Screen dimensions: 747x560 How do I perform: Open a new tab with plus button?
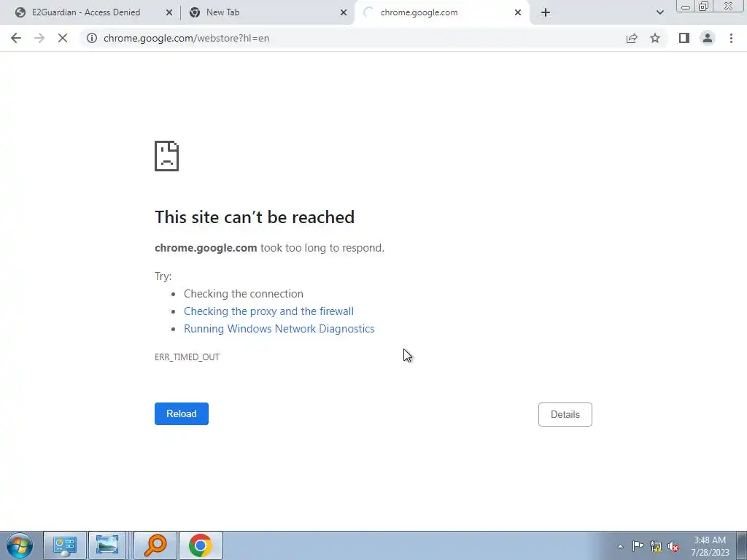tap(546, 12)
